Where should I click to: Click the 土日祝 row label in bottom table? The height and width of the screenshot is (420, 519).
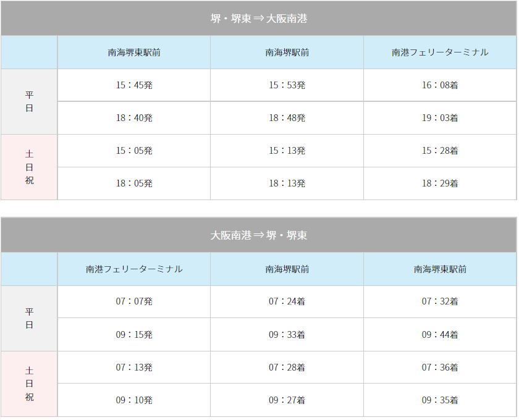click(29, 384)
